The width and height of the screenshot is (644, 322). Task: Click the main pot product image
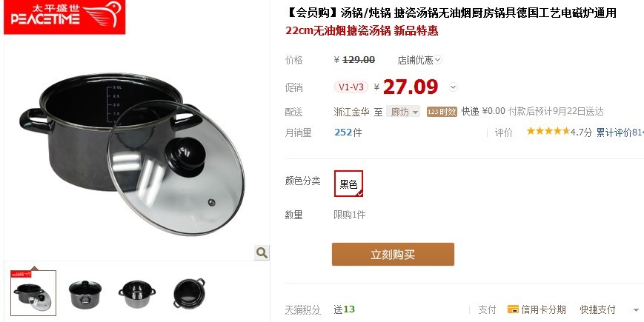tap(132, 154)
